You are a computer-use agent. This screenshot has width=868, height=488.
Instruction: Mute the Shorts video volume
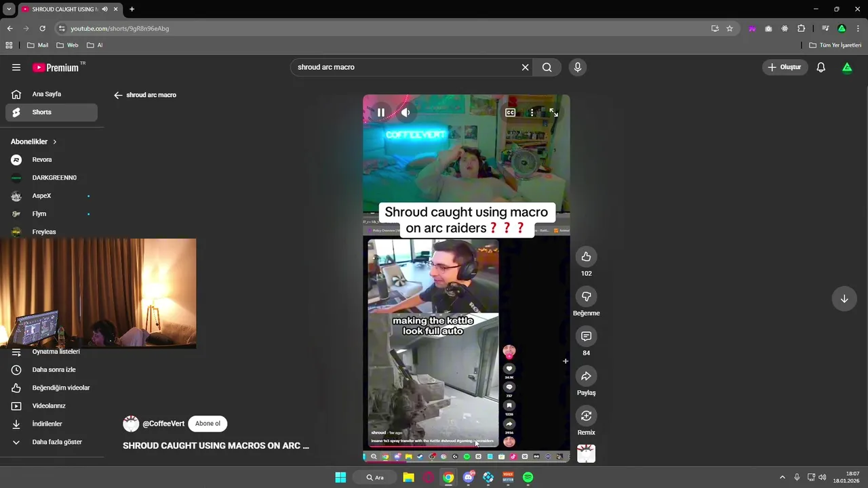[x=406, y=113]
